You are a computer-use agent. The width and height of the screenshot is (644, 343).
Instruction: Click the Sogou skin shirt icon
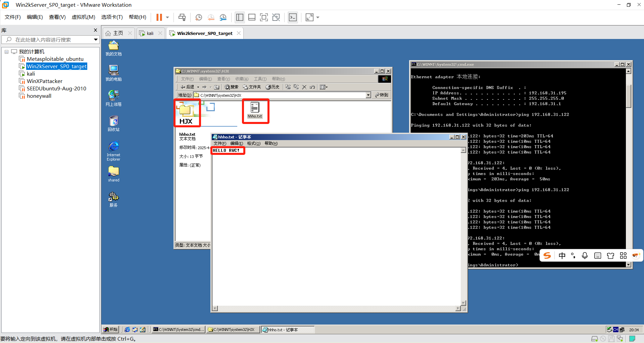(610, 256)
